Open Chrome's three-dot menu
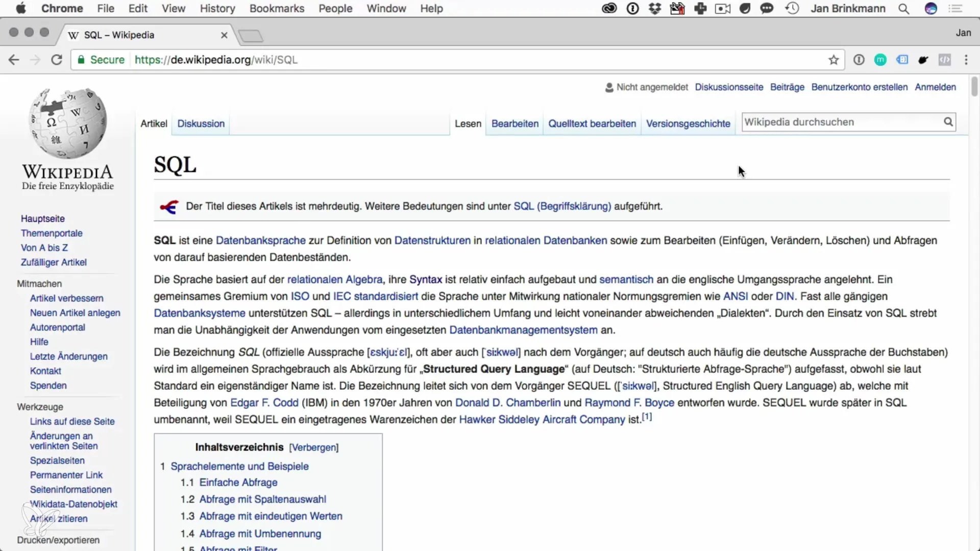 966,60
